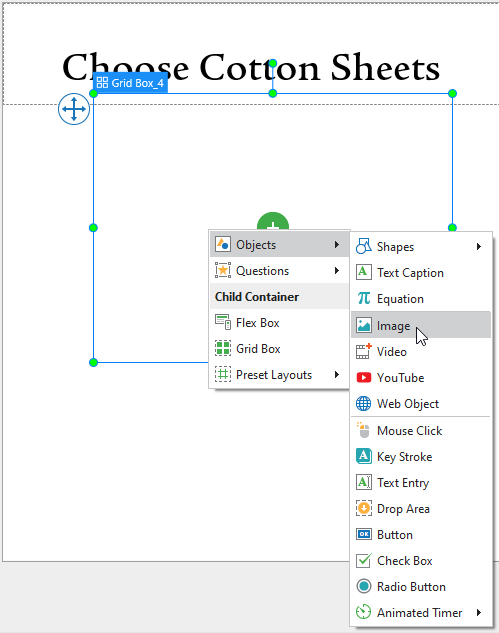Add a Grid Box child container
499x633 pixels.
click(279, 348)
